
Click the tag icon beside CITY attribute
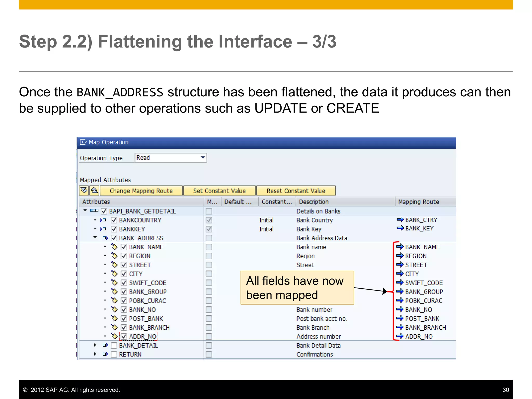tap(114, 273)
